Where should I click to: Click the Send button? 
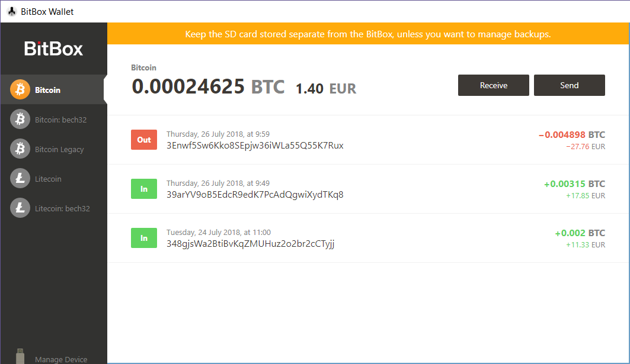pos(569,85)
